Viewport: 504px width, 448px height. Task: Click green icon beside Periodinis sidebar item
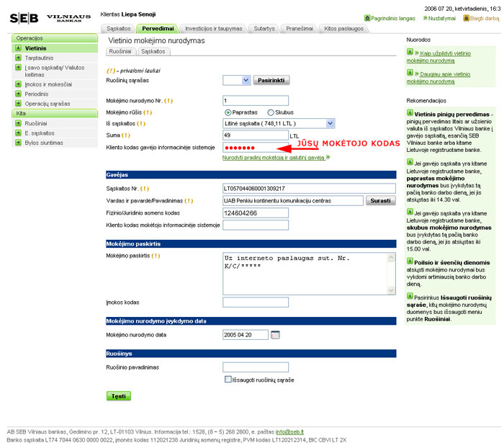(x=18, y=94)
